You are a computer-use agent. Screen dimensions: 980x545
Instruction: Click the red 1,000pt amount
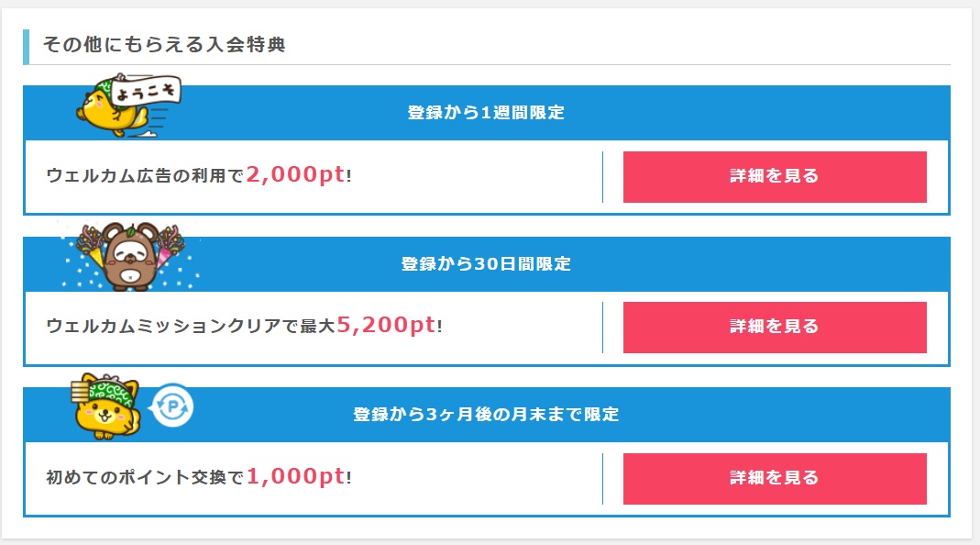[x=295, y=476]
